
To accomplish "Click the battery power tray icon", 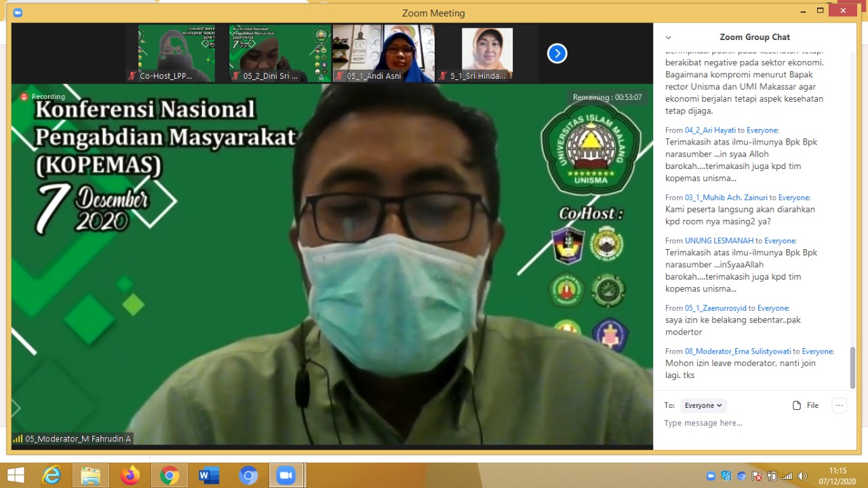I will pos(772,476).
